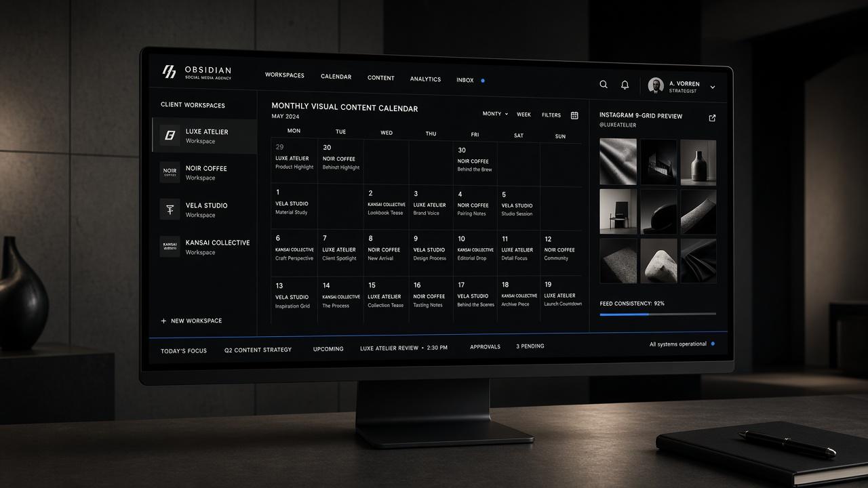Open the Inbox menu
868x488 pixels.
(x=465, y=80)
